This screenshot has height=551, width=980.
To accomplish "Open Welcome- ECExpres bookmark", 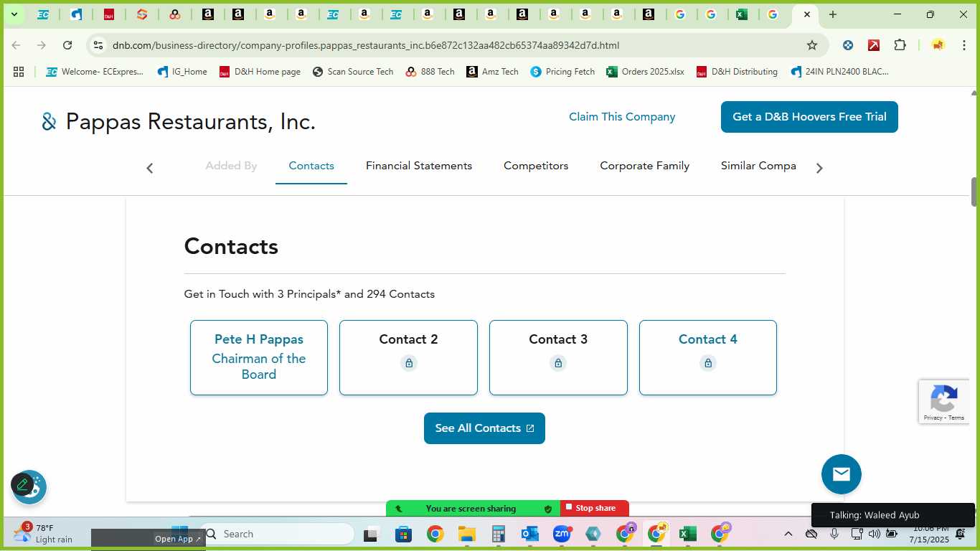I will 95,72.
